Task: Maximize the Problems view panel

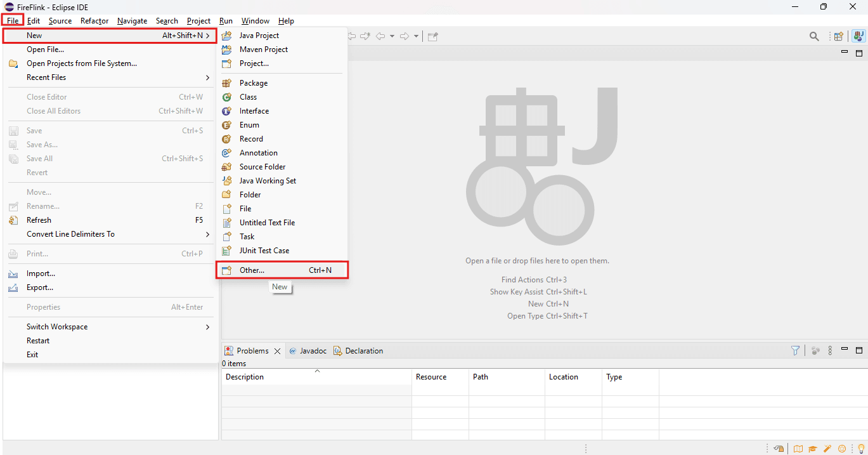Action: point(859,350)
